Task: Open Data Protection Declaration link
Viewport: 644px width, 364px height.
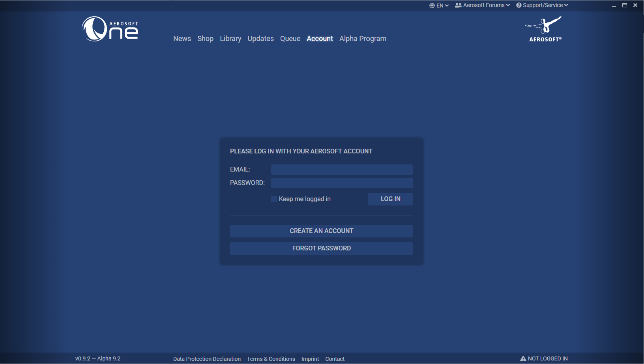Action: tap(207, 359)
